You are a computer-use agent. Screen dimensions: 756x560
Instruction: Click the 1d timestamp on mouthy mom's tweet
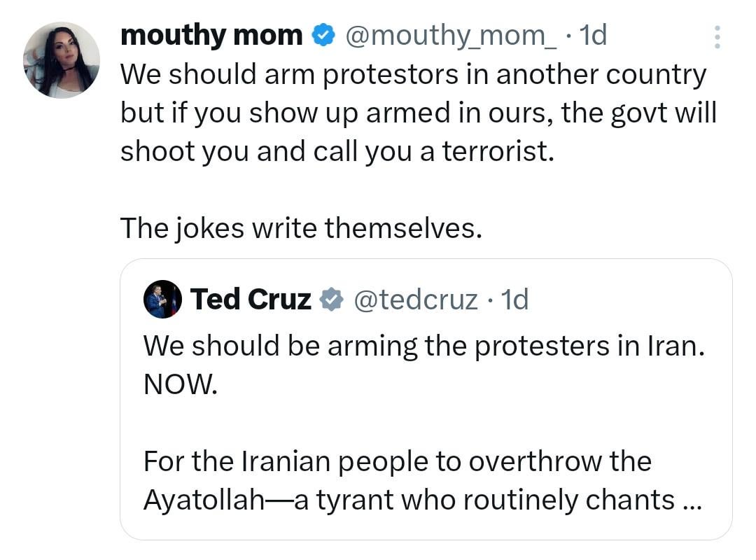(x=589, y=35)
